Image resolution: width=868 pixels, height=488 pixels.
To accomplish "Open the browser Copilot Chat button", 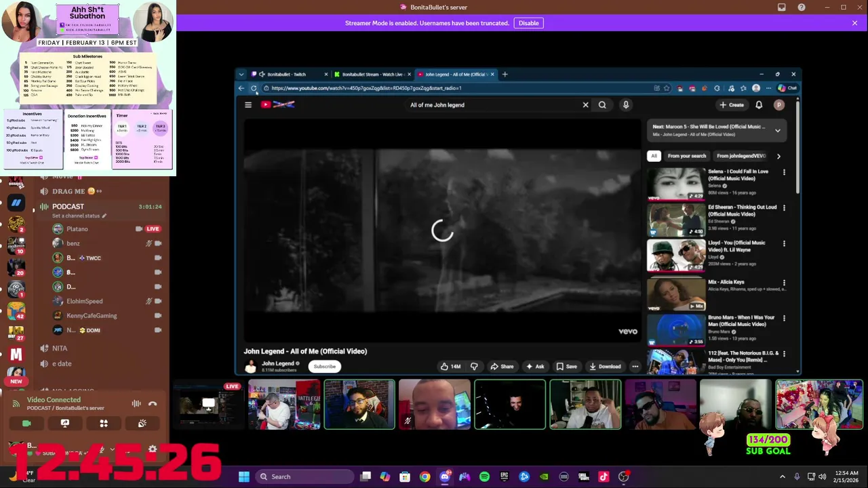I will point(787,88).
